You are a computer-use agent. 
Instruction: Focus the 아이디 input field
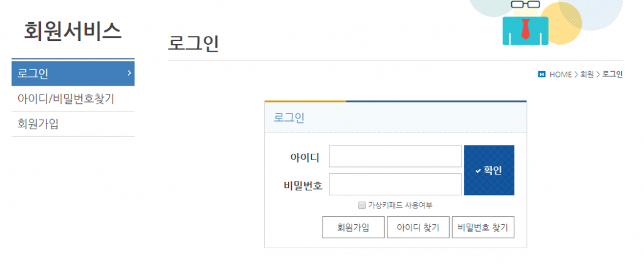395,157
